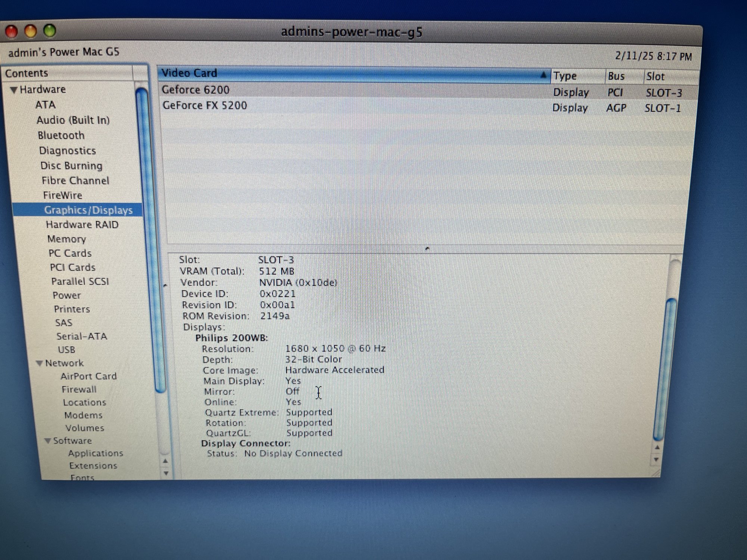The image size is (747, 560).
Task: Select Power in the sidebar
Action: (66, 295)
